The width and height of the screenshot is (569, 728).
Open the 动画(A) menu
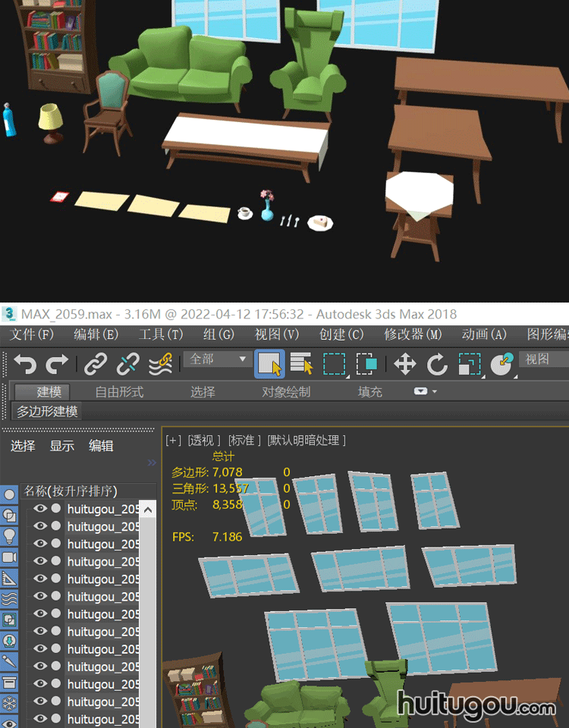483,334
